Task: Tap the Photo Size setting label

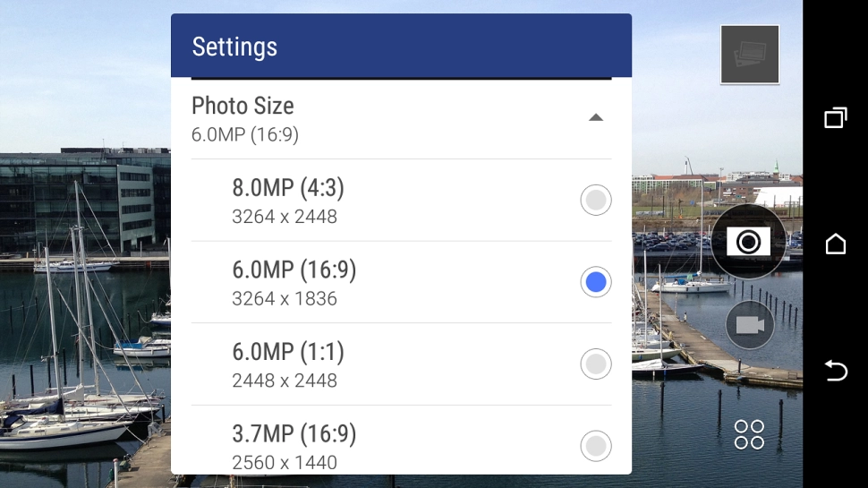Action: click(243, 106)
